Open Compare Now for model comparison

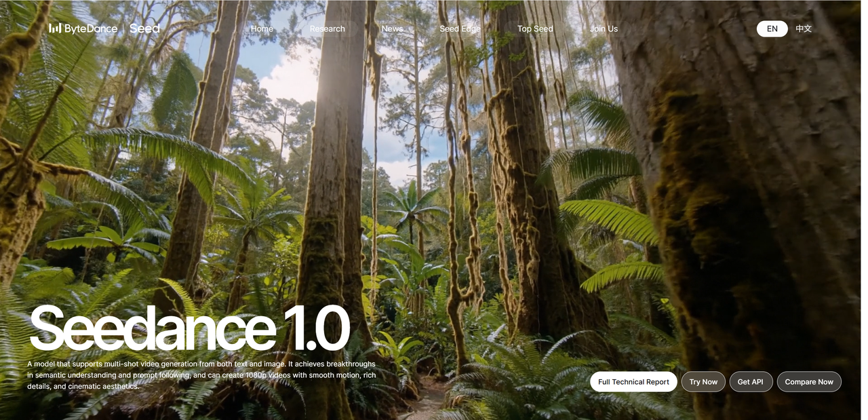click(809, 381)
